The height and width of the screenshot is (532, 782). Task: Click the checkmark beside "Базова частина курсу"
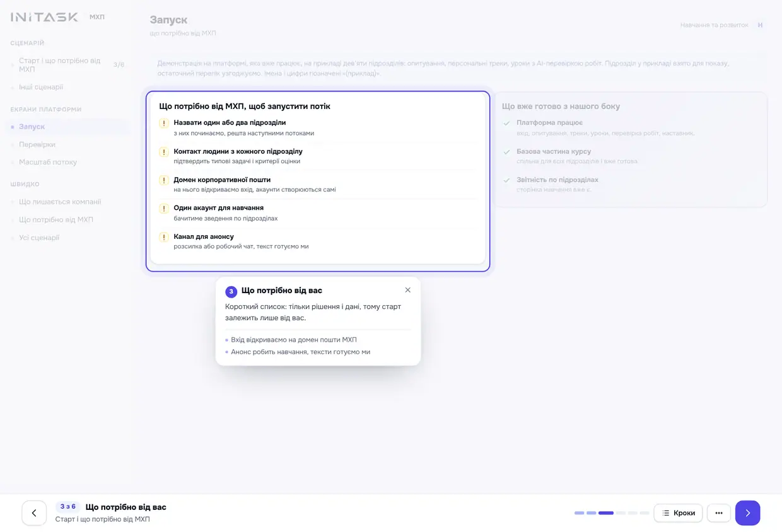[x=506, y=152]
